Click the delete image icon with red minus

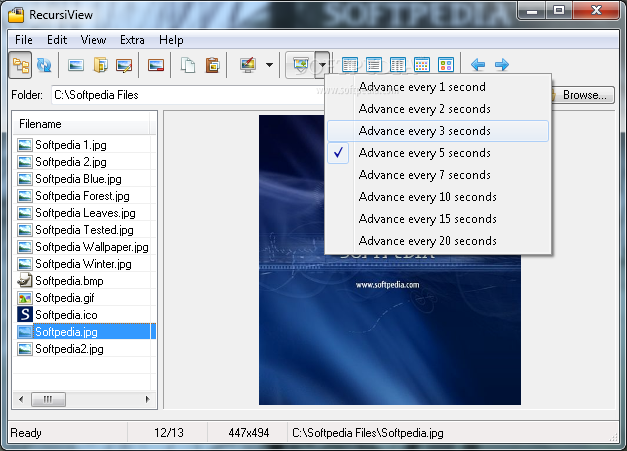pos(156,65)
